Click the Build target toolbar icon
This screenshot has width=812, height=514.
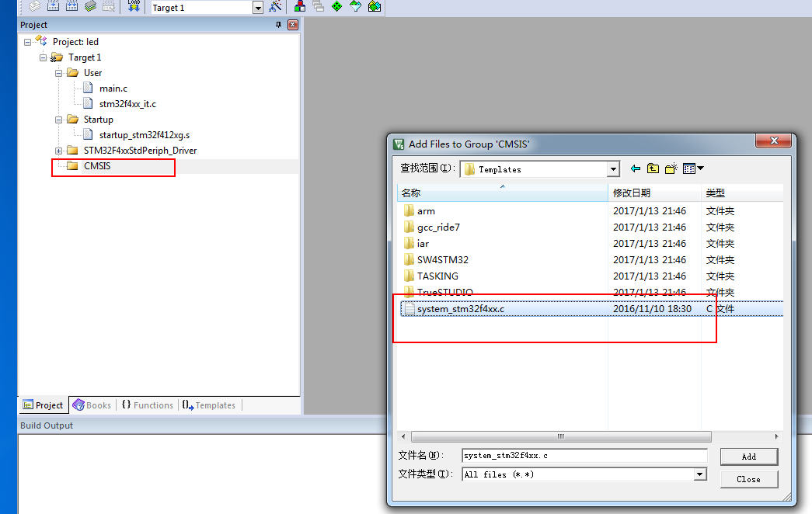(x=53, y=7)
